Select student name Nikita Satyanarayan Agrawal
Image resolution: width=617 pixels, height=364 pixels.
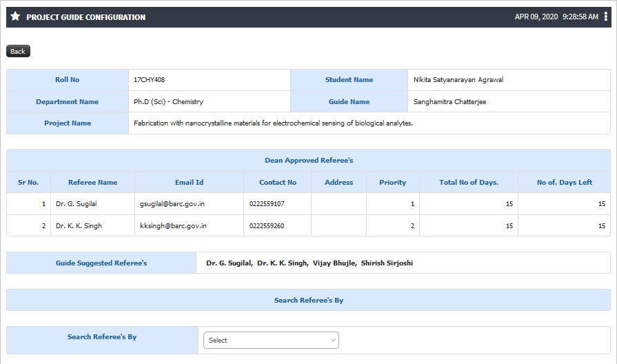click(458, 79)
